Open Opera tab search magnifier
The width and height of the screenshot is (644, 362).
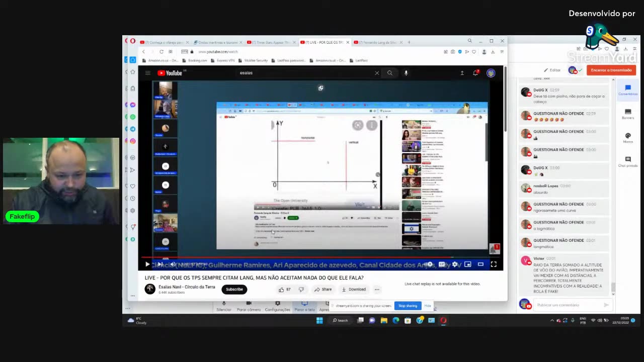pyautogui.click(x=469, y=41)
